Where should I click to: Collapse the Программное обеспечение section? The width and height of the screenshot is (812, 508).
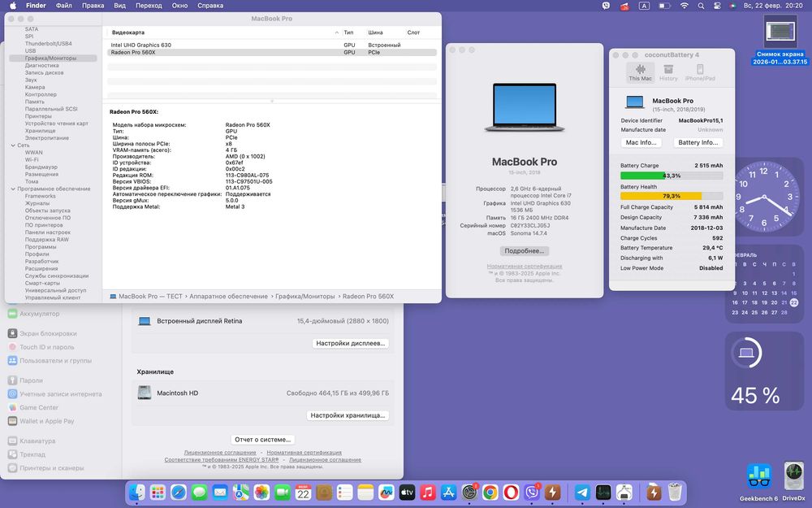[x=13, y=189]
